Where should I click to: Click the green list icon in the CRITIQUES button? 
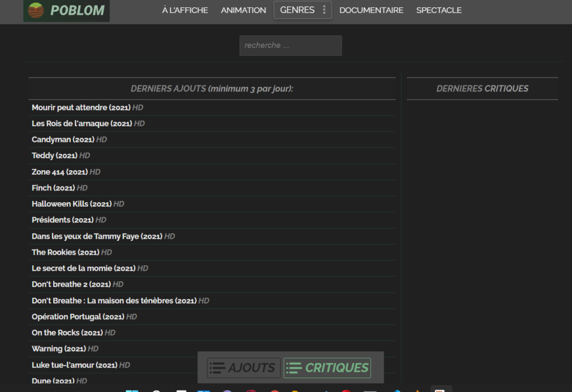(294, 368)
